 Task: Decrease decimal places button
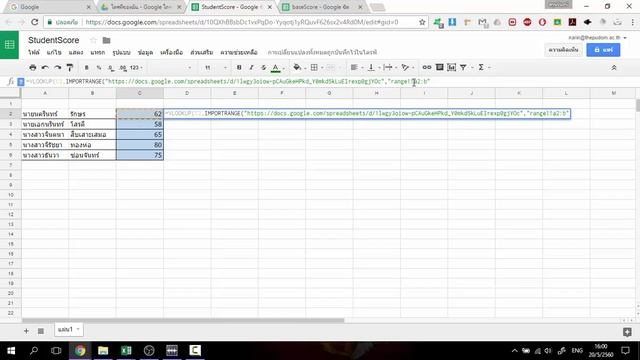pyautogui.click(x=111, y=67)
